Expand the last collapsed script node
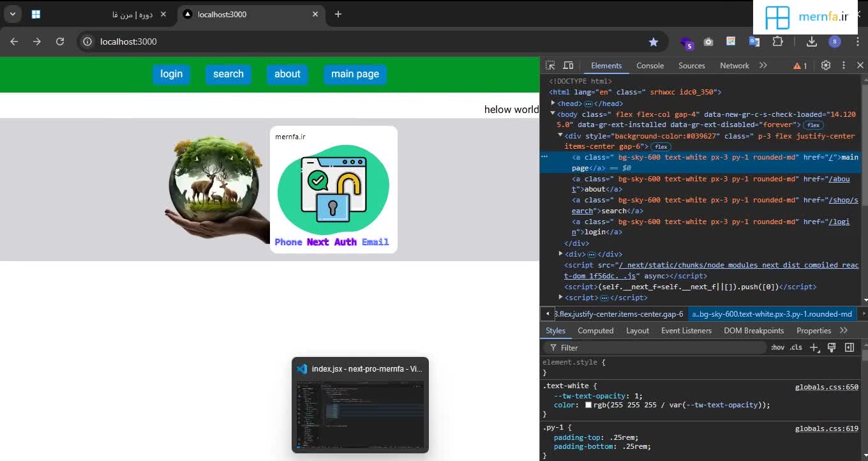The height and width of the screenshot is (461, 868). pos(560,297)
